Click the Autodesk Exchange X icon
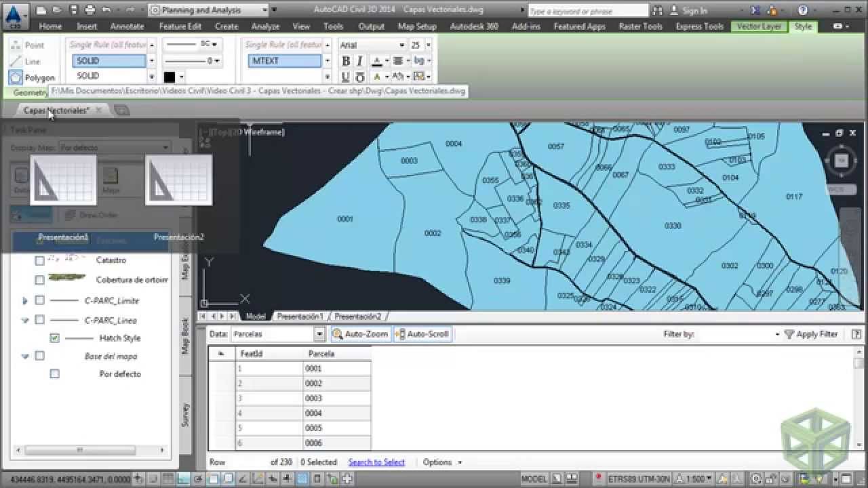Screen dimensions: 868x488 click(x=756, y=10)
